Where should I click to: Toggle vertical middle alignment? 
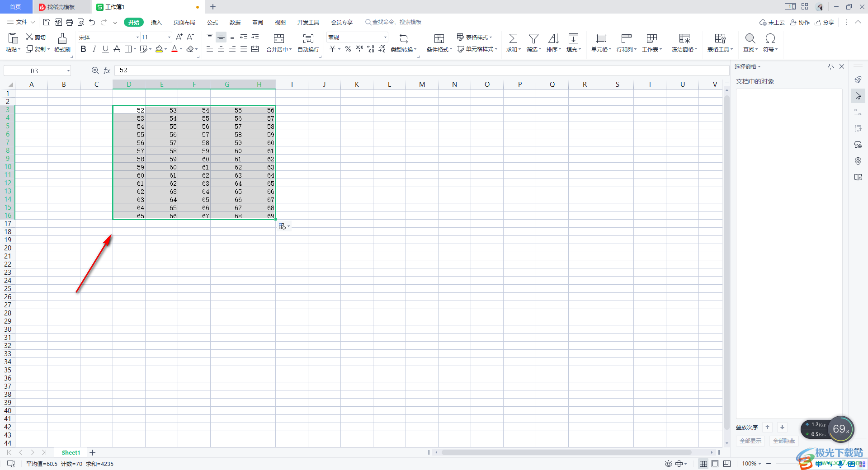click(x=221, y=37)
